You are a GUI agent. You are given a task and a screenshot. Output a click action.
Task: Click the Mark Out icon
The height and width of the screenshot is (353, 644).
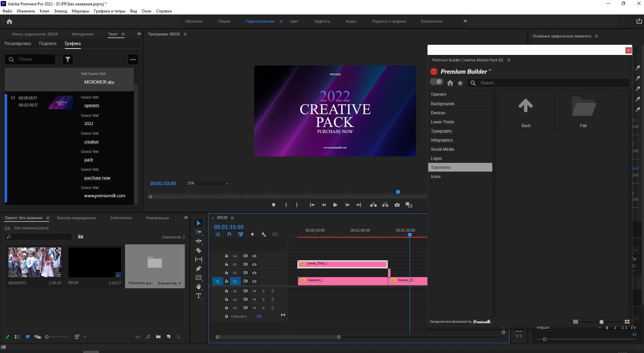(297, 205)
